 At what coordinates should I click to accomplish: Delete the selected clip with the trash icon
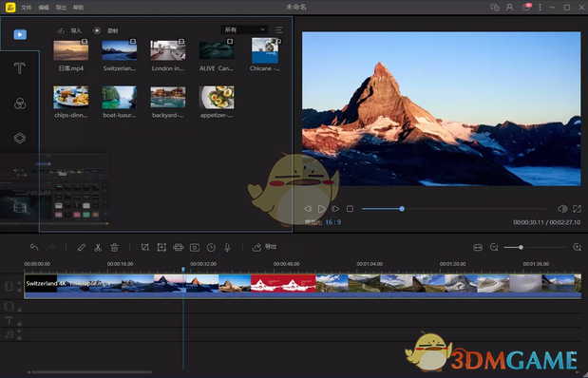click(x=114, y=248)
